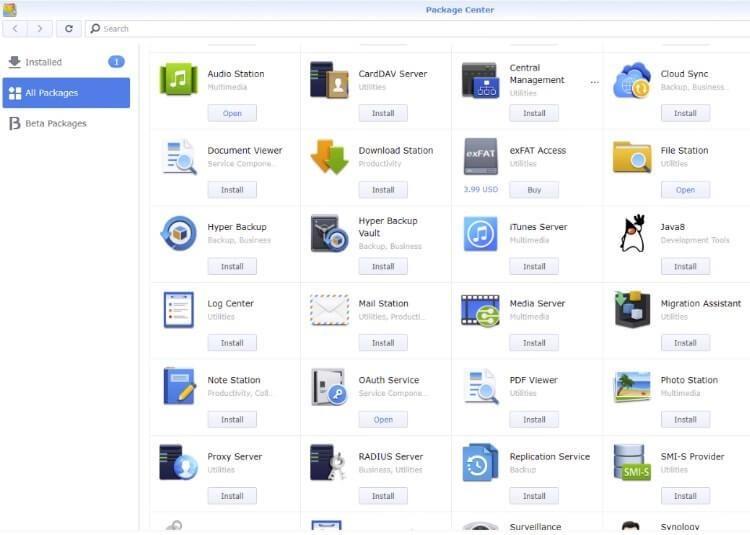Click the Document Viewer package icon

[x=179, y=157]
